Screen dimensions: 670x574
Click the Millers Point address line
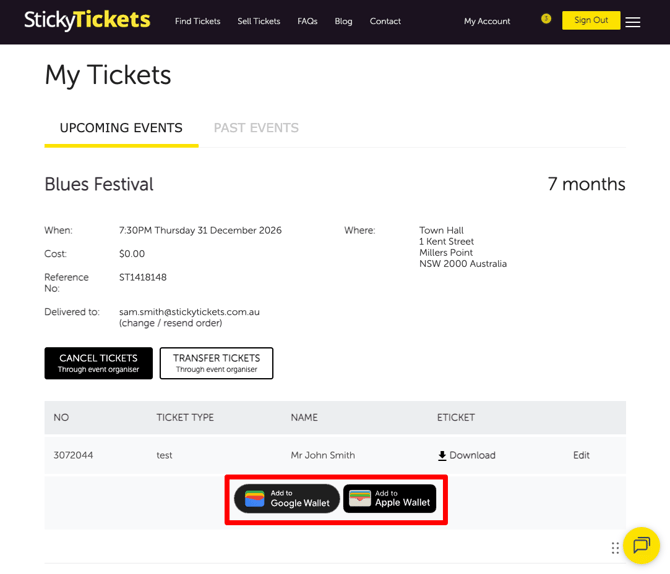point(446,253)
